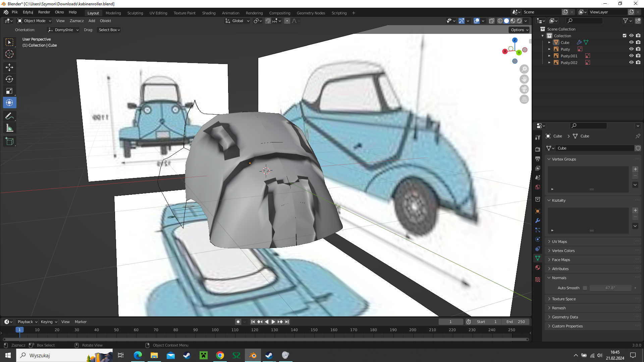
Task: Pick the Measure tool
Action: tap(9, 128)
